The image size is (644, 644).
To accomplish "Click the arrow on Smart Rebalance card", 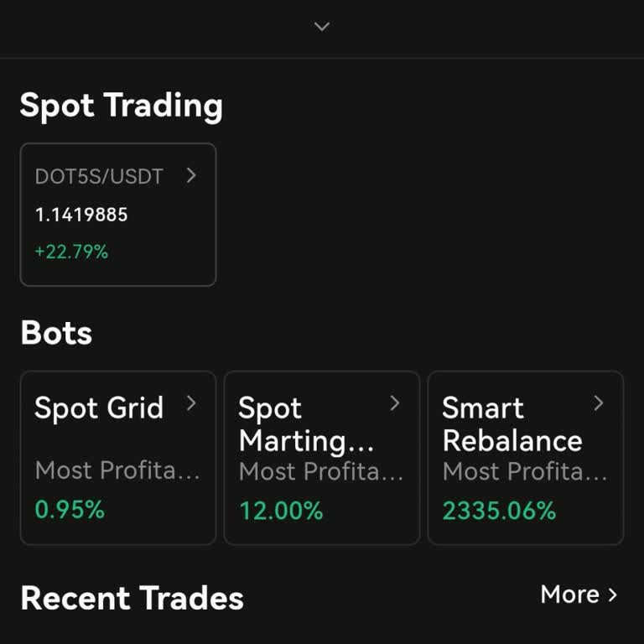I will point(599,403).
